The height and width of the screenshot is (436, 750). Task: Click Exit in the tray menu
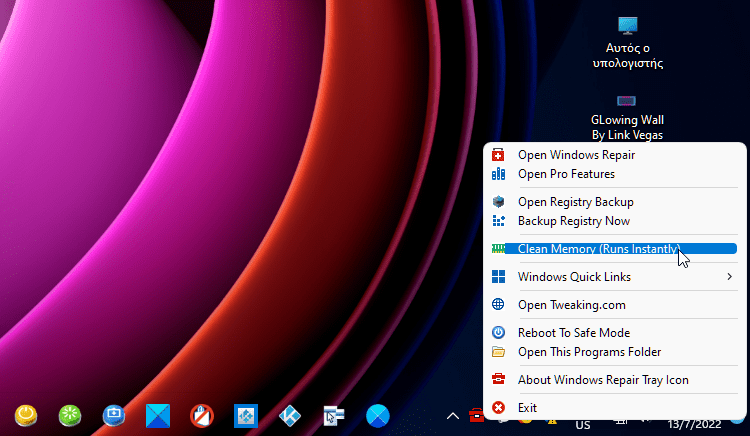click(x=527, y=408)
